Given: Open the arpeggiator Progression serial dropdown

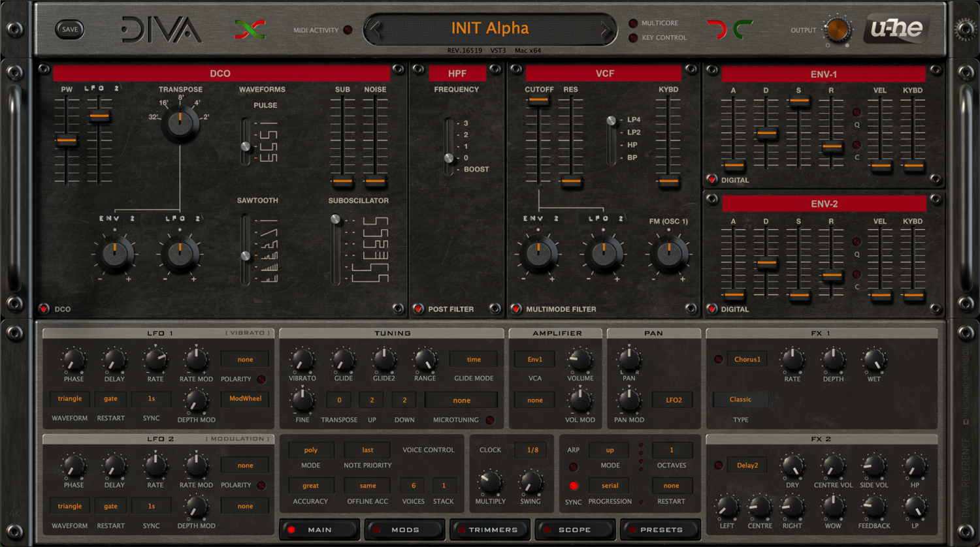Looking at the screenshot, I should tap(610, 486).
